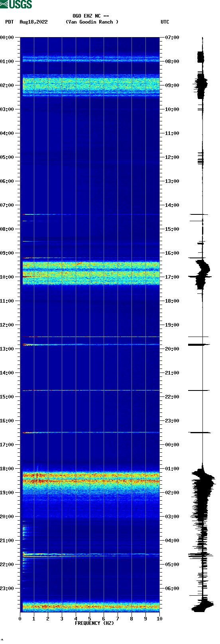Click the '18:00' PDT axis label

7,469
